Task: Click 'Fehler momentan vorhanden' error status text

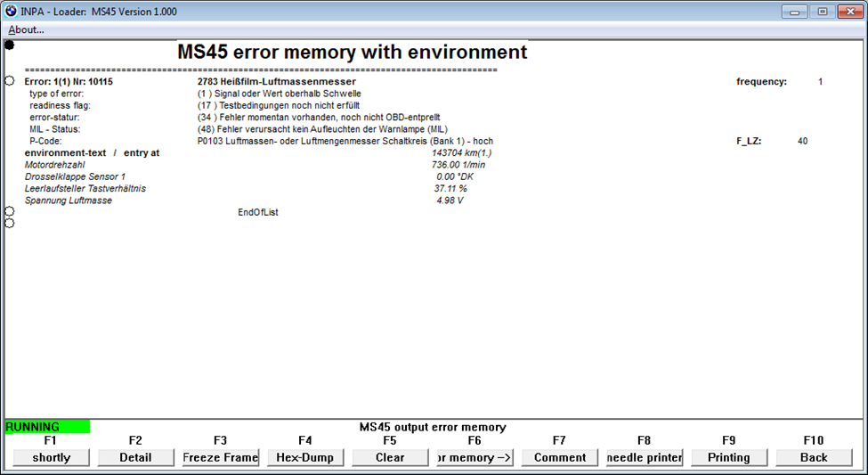Action: point(319,118)
